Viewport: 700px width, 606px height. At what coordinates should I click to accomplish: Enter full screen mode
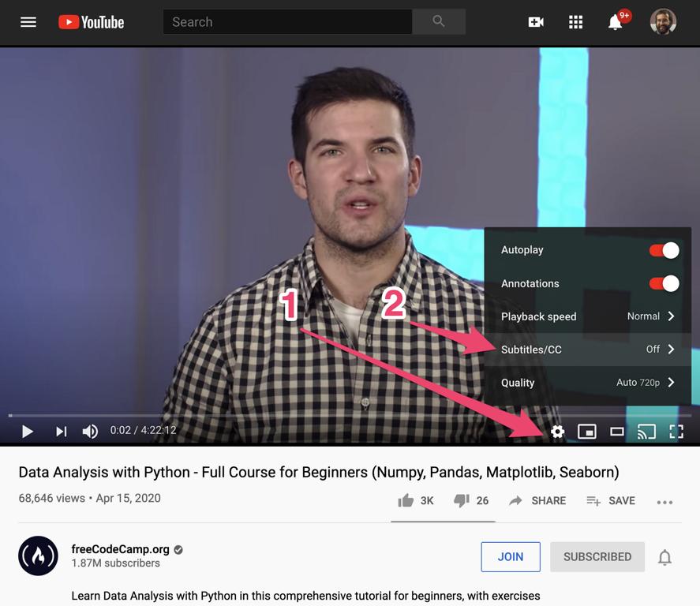[x=676, y=432]
